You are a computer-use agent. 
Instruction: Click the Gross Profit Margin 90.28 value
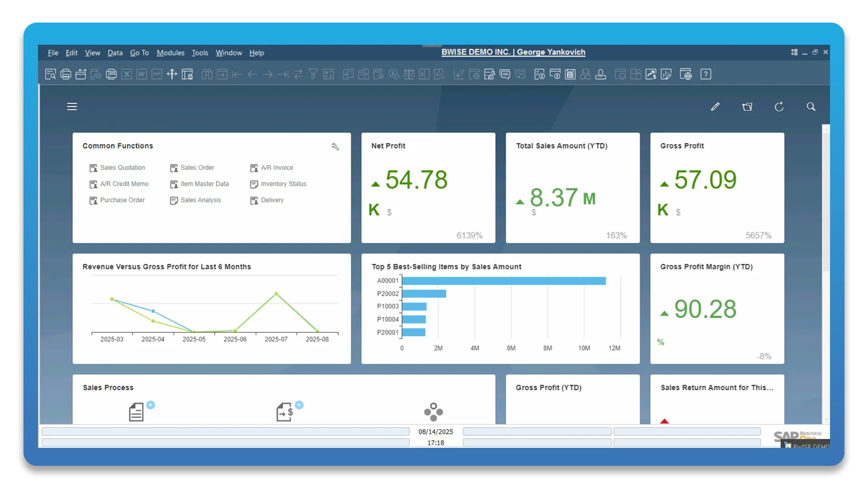pyautogui.click(x=705, y=309)
